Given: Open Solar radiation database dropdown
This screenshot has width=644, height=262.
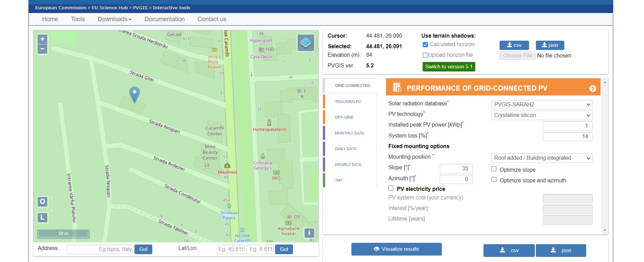Looking at the screenshot, I should point(542,105).
